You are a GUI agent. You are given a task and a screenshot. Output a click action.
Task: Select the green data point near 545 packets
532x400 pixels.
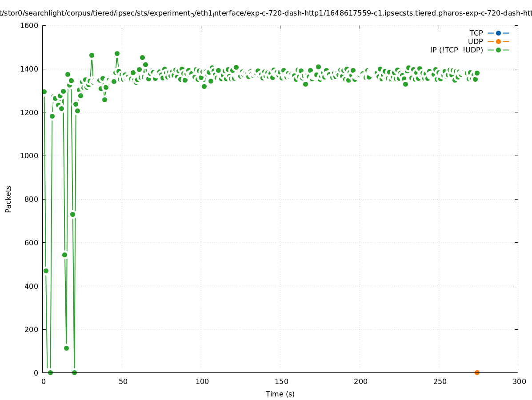[64, 255]
